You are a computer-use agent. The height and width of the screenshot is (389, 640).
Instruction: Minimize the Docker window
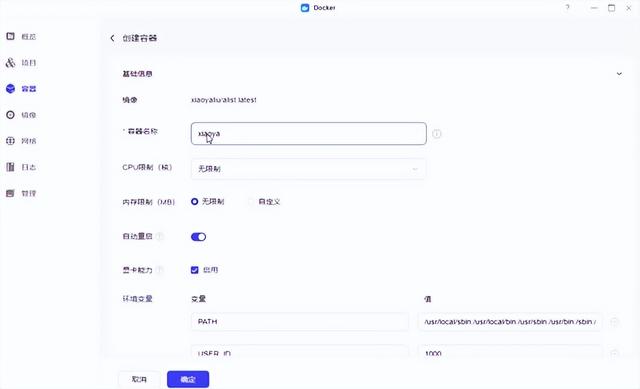click(x=594, y=8)
